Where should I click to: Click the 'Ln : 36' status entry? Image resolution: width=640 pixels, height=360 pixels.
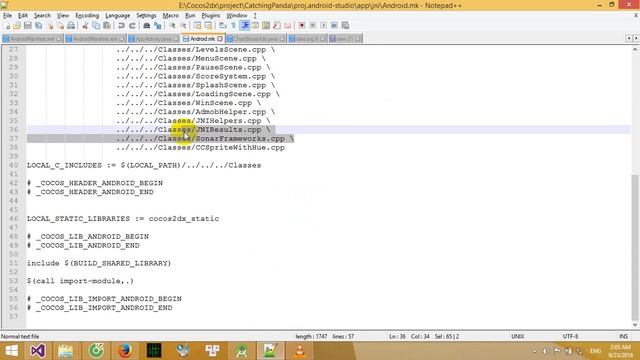(397, 336)
